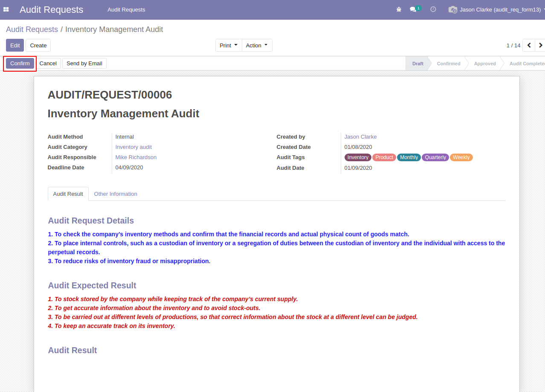Open Jason Clarke created-by link

point(360,136)
